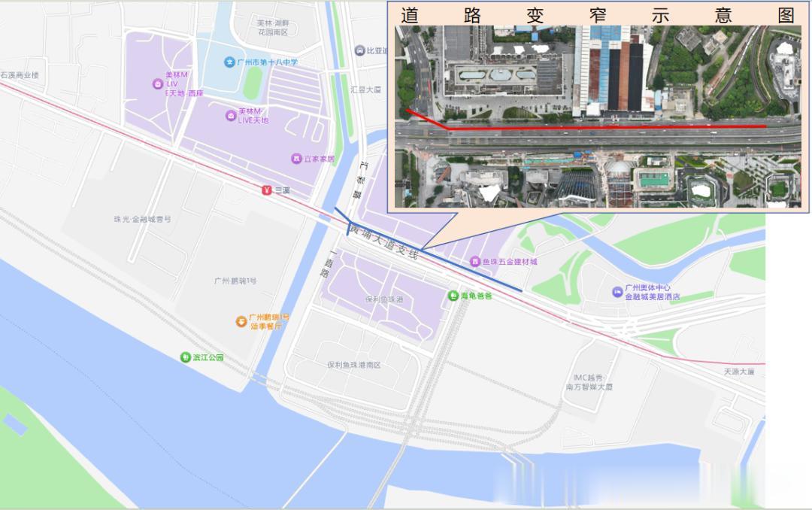The height and width of the screenshot is (510, 812).
Task: Click the blue highlighted road segment
Action: click(x=428, y=250)
